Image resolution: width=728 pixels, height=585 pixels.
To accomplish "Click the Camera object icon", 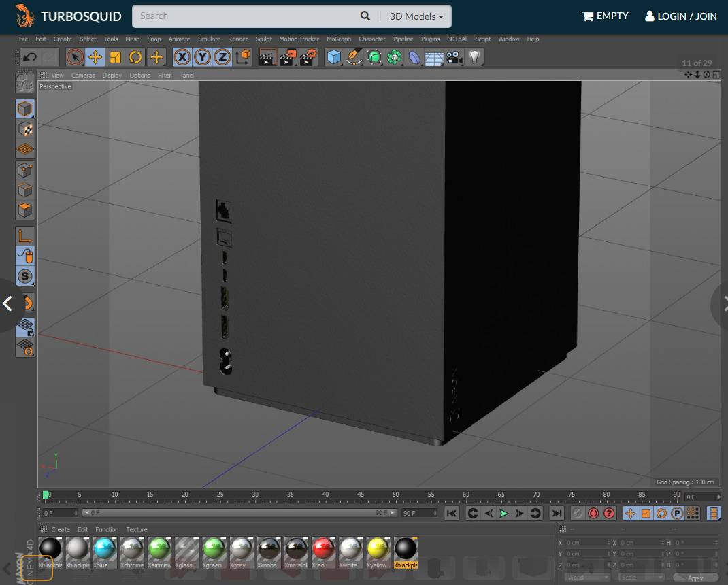I will tap(454, 57).
